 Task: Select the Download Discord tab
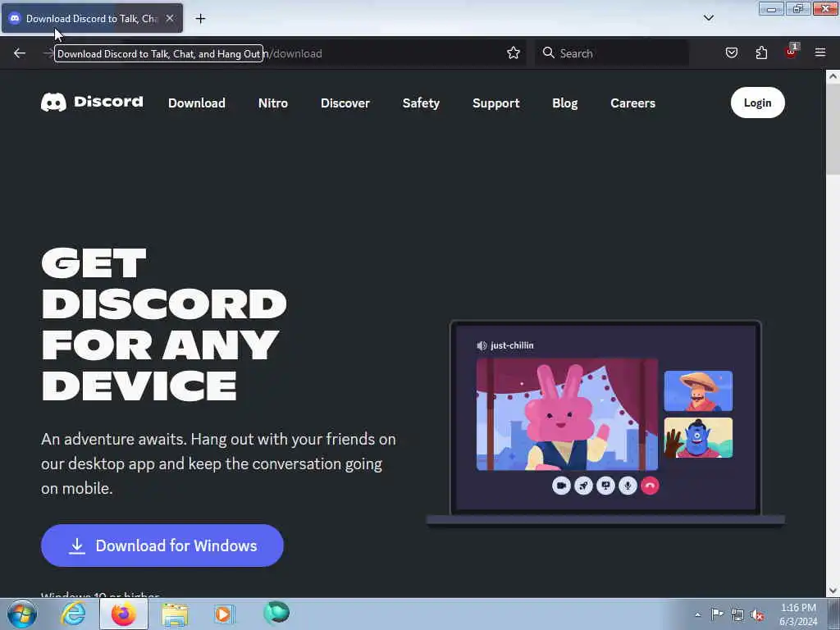point(92,18)
